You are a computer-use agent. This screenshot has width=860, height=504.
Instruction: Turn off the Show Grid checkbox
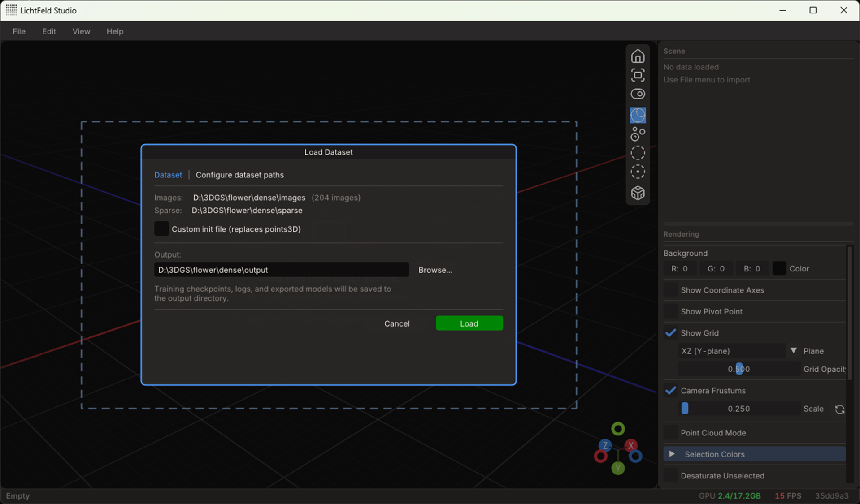pyautogui.click(x=671, y=333)
